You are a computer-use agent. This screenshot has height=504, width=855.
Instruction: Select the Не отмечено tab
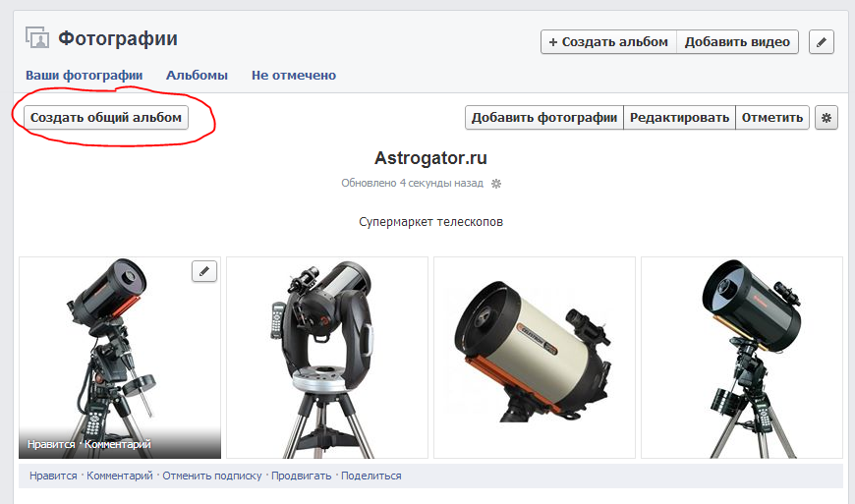point(294,76)
